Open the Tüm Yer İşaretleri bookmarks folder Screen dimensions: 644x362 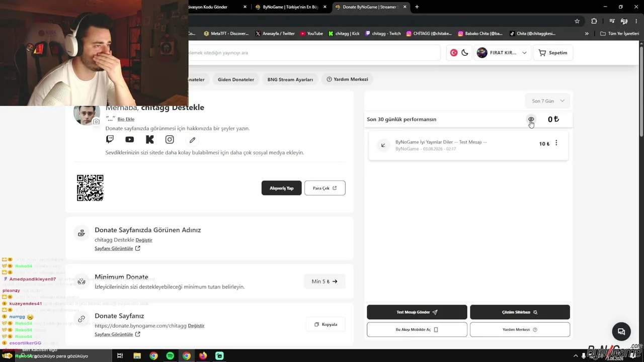click(x=621, y=34)
